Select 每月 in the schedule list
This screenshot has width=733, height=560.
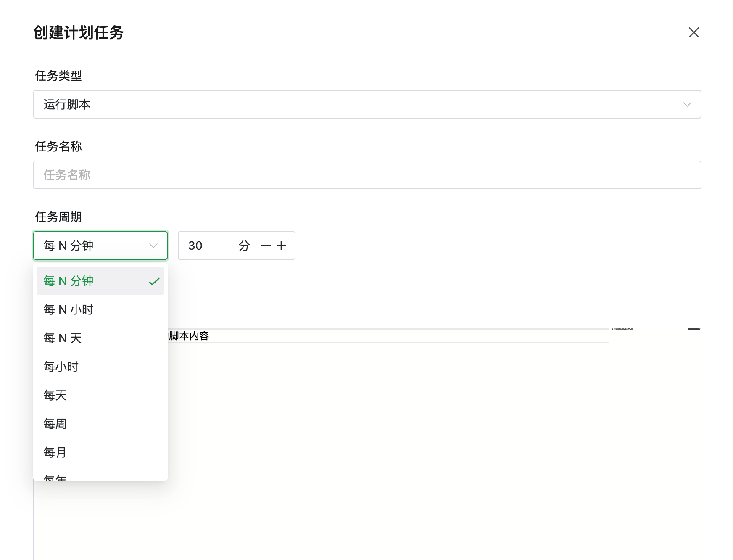54,452
